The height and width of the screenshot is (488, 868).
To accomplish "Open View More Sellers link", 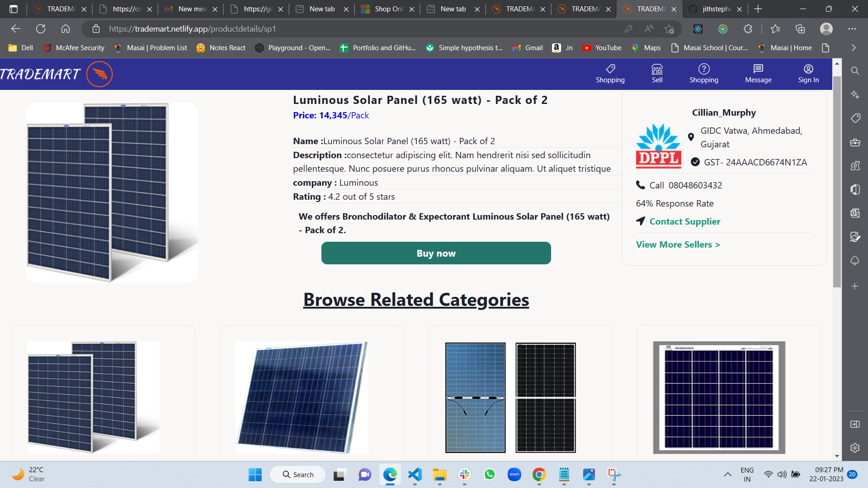I will coord(678,244).
